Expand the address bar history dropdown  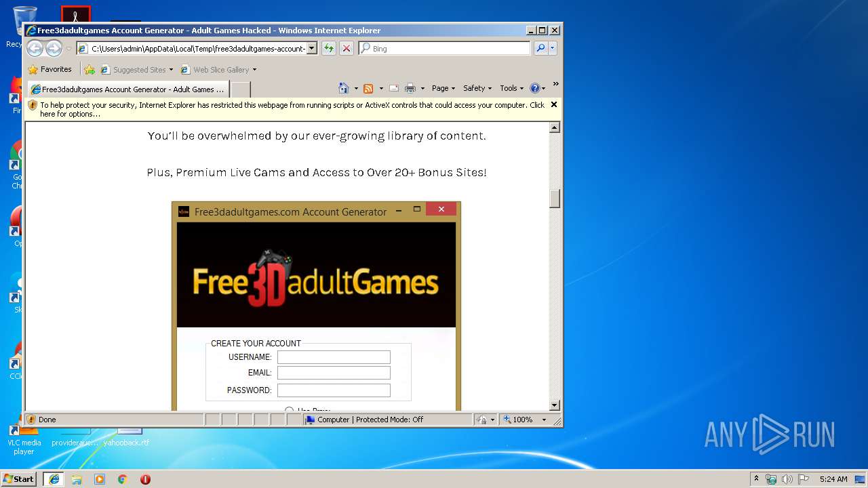pos(312,49)
